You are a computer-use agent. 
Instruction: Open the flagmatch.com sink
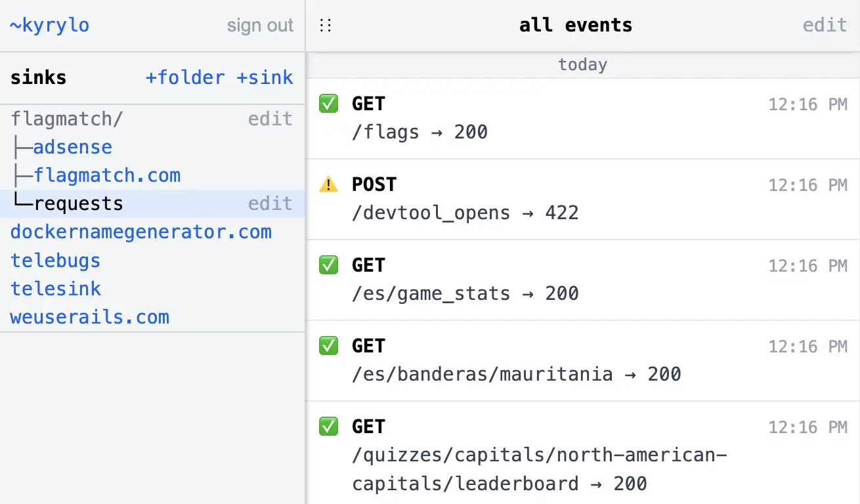(x=109, y=175)
